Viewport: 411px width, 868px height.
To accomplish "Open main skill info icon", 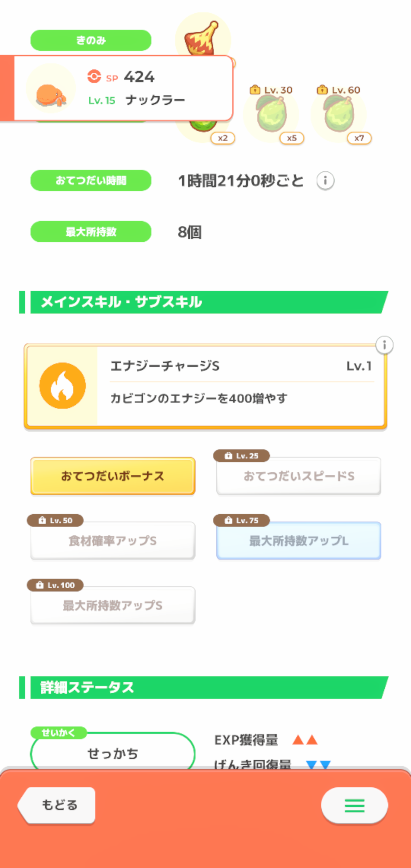I will (x=384, y=345).
